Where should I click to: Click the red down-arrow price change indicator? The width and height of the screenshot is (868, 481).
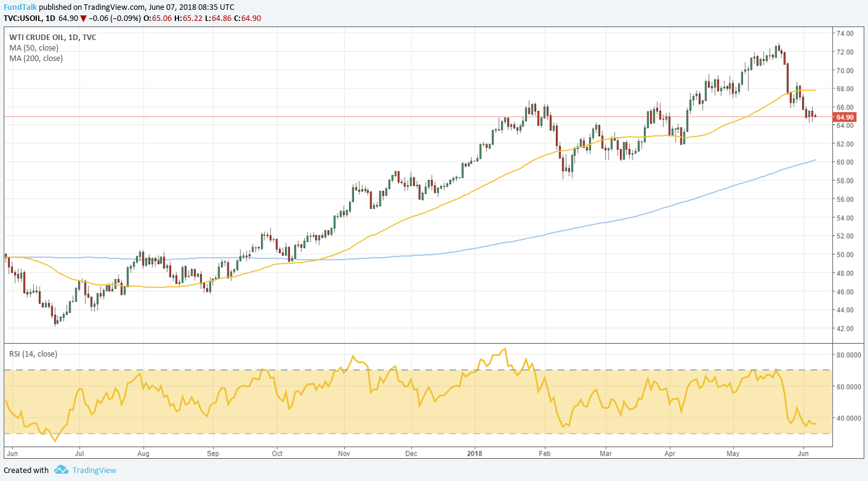83,18
